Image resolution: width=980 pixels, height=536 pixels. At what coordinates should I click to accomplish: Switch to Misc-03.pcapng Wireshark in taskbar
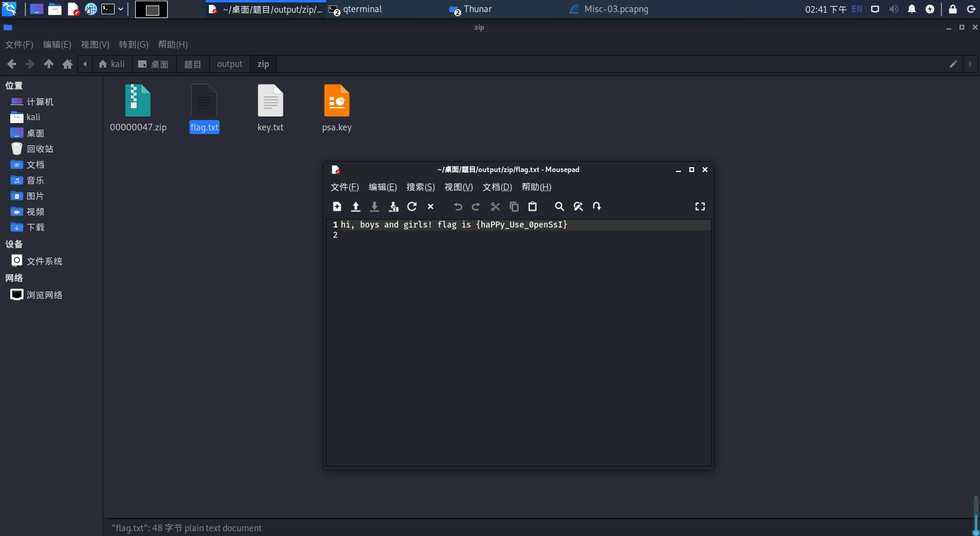click(x=609, y=9)
